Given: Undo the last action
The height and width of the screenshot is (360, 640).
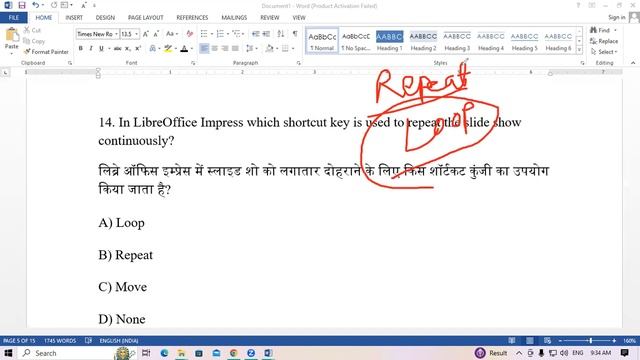Looking at the screenshot, I should tap(36, 5).
